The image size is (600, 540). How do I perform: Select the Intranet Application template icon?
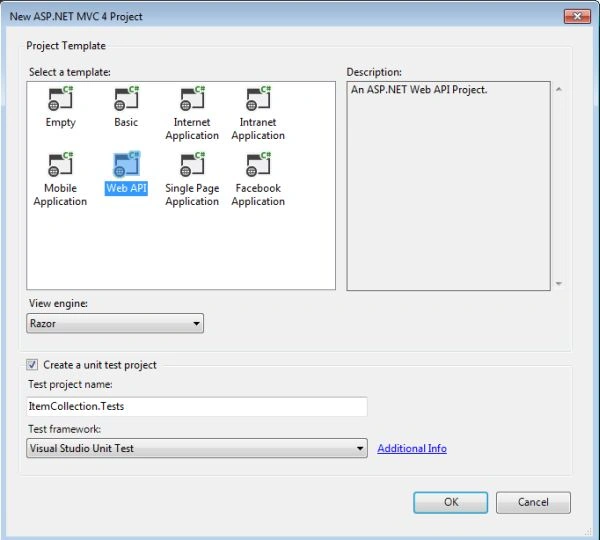click(x=258, y=98)
